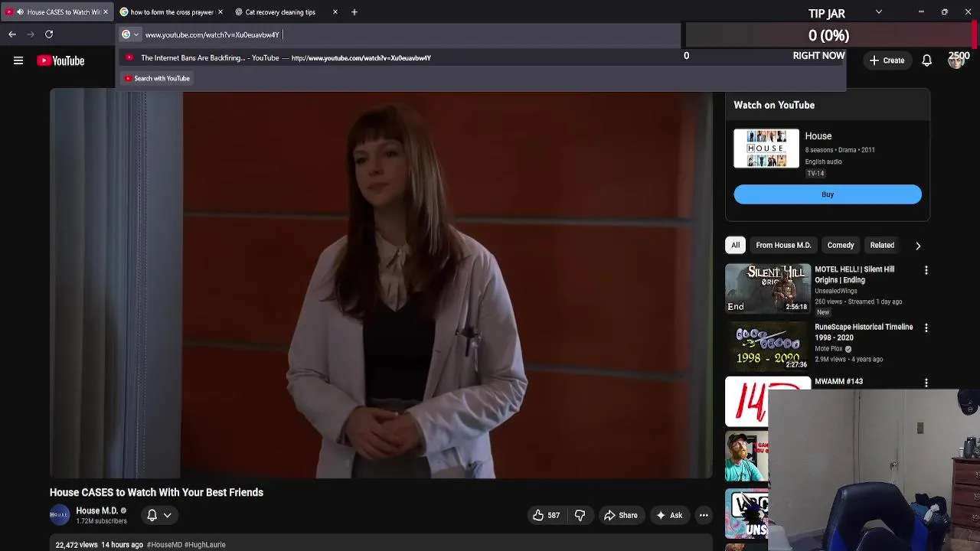Screen dimensions: 980x551
Task: Open options for MOTEL HELL Silent Hill video
Action: pyautogui.click(x=926, y=270)
